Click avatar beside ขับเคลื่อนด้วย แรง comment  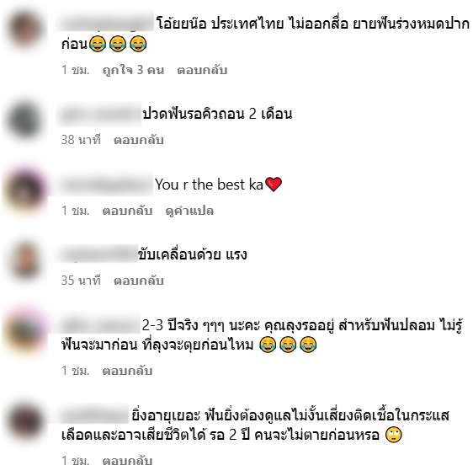pyautogui.click(x=25, y=260)
